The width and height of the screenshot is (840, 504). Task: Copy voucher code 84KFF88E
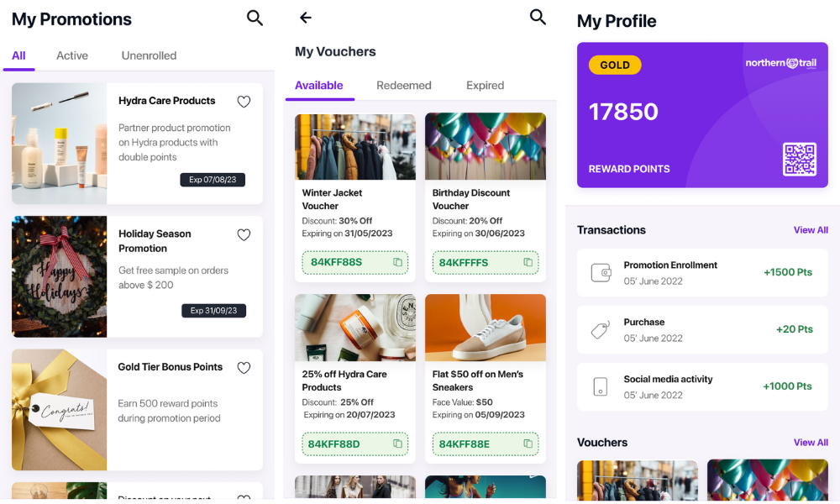click(x=528, y=444)
